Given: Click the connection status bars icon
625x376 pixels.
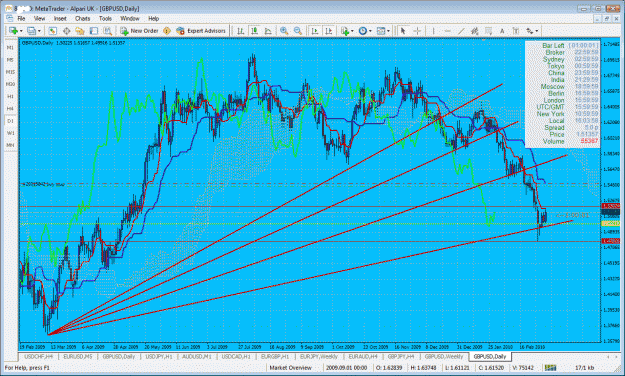Looking at the screenshot, I should [550, 368].
